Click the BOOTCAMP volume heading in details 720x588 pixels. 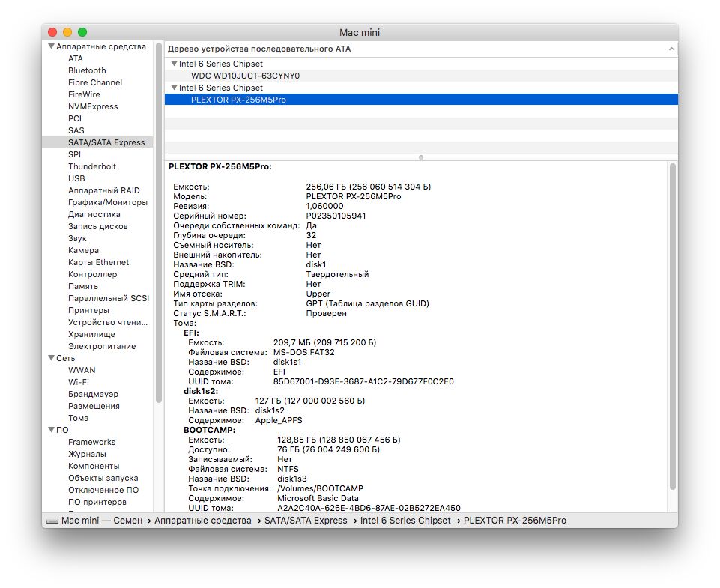pyautogui.click(x=209, y=430)
